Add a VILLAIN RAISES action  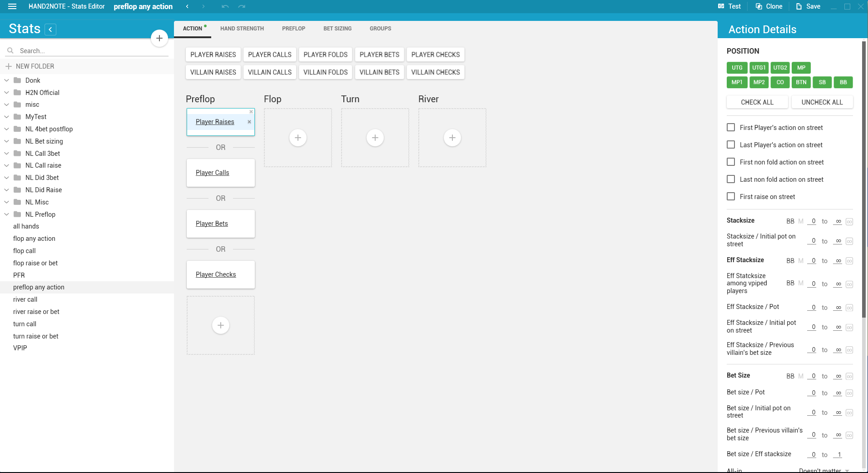pyautogui.click(x=213, y=72)
